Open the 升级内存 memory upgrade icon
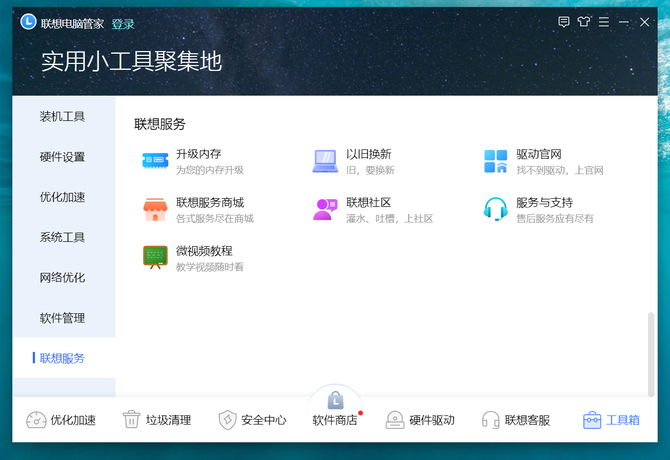 pos(155,160)
